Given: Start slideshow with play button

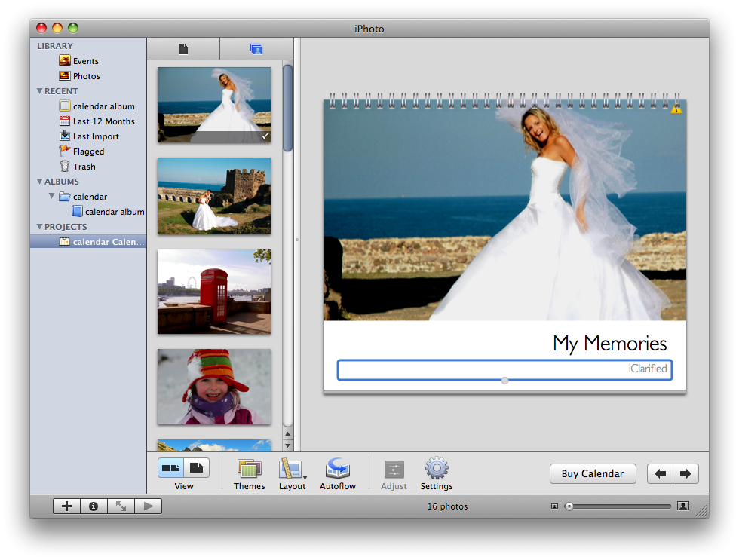Looking at the screenshot, I should (148, 506).
